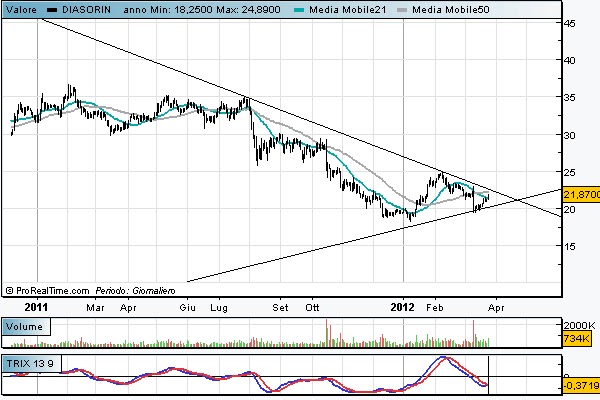Click the 2011 year label on time axis
The width and height of the screenshot is (600, 400).
tap(36, 307)
